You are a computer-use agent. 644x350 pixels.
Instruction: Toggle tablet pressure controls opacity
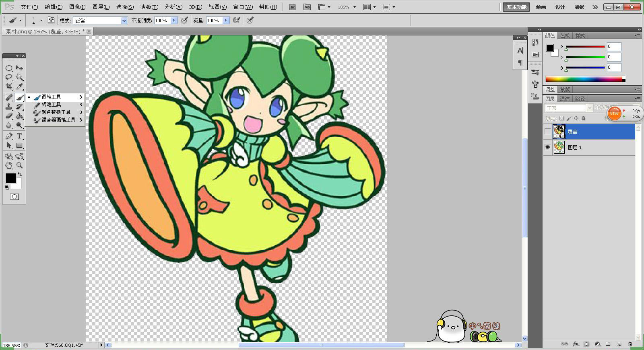(x=185, y=20)
